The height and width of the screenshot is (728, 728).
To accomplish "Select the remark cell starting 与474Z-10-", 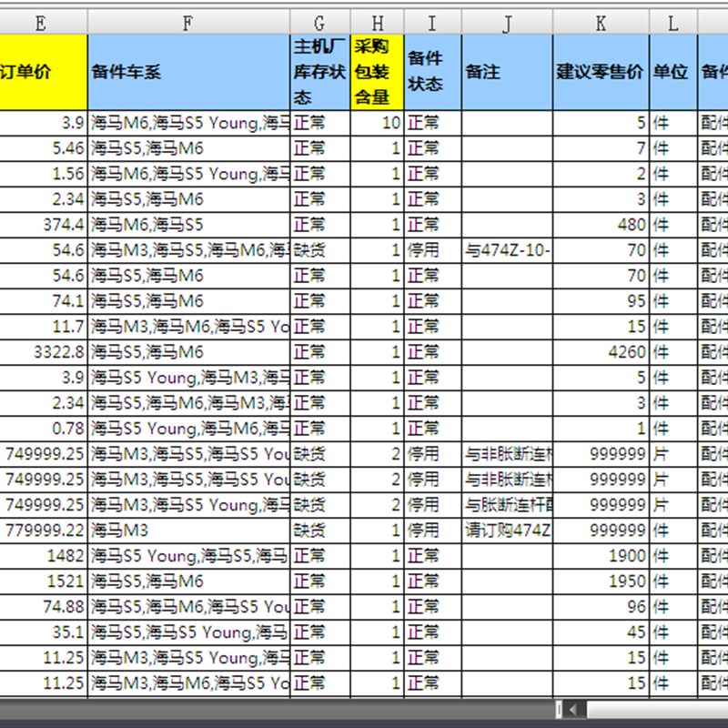I will click(x=508, y=251).
